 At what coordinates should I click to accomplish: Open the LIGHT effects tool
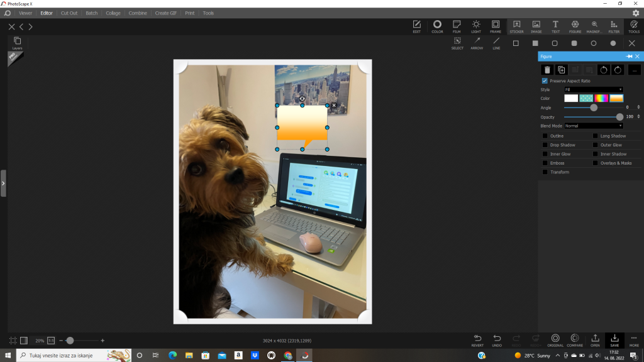click(x=476, y=26)
